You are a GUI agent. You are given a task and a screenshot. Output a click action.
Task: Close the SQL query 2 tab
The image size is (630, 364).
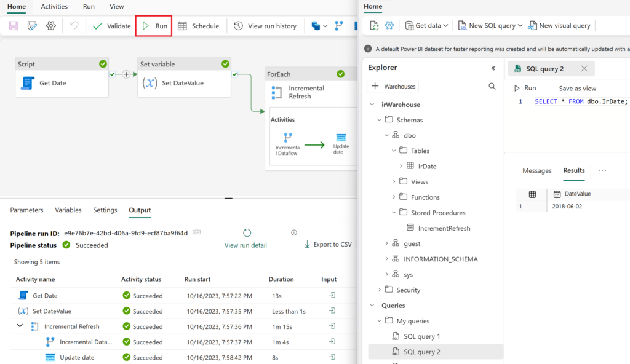coord(584,69)
